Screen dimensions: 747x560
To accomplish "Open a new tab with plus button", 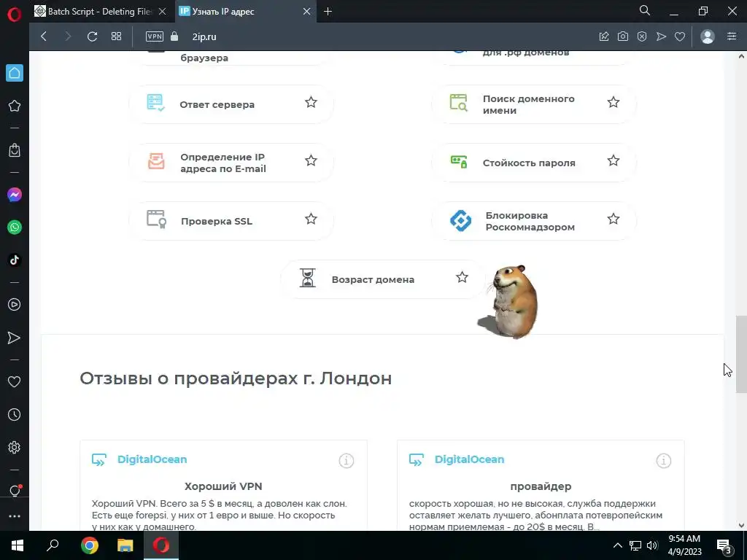I will pyautogui.click(x=328, y=12).
